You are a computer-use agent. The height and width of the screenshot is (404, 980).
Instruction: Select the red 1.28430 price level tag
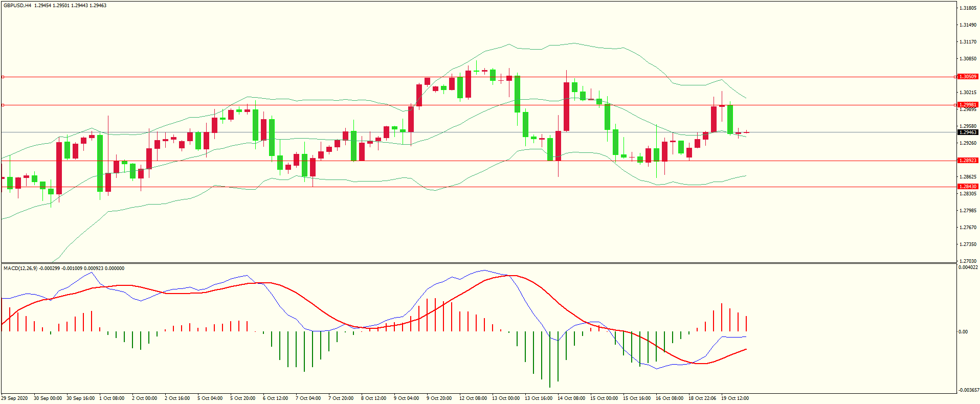pos(967,187)
